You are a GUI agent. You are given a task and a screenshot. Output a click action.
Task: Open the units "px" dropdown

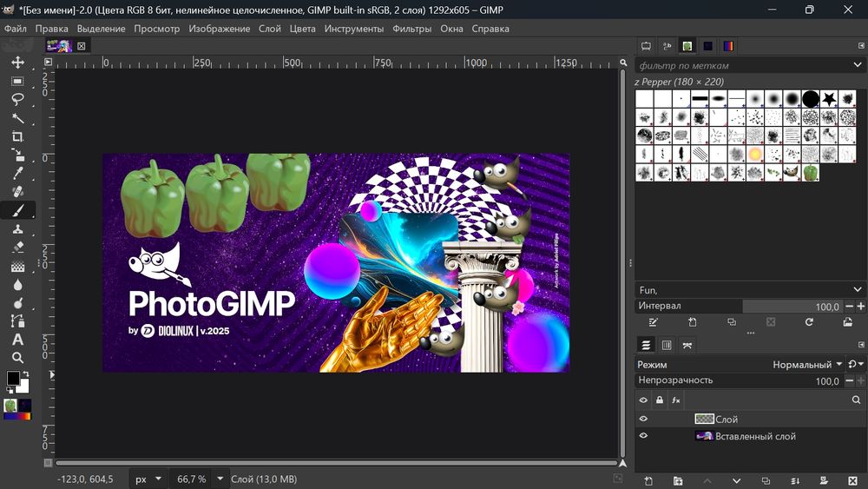(148, 479)
